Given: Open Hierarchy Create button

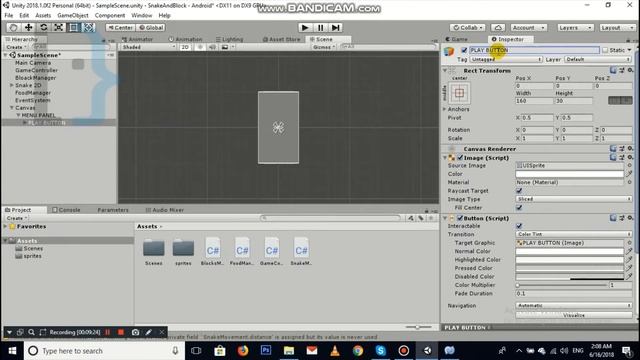Looking at the screenshot, I should pos(16,47).
